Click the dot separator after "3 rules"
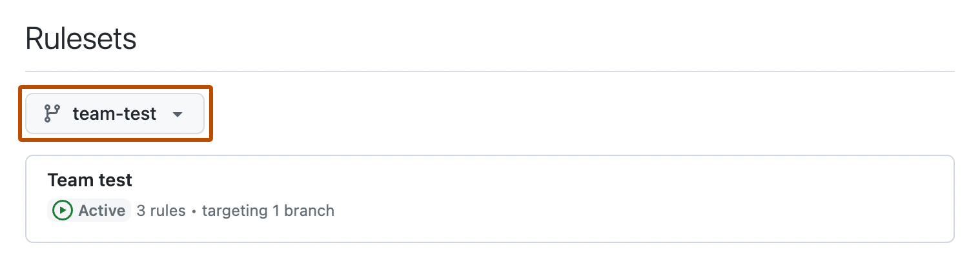 click(x=194, y=211)
